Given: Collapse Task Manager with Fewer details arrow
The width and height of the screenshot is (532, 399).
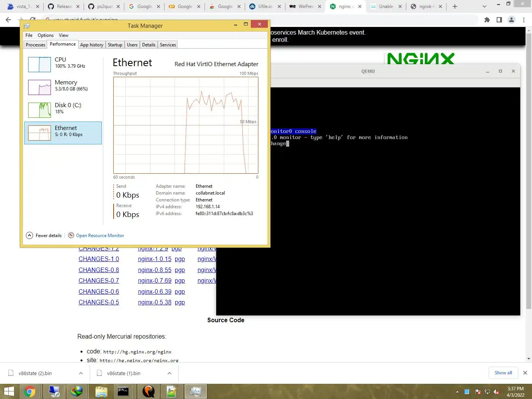Looking at the screenshot, I should point(29,236).
